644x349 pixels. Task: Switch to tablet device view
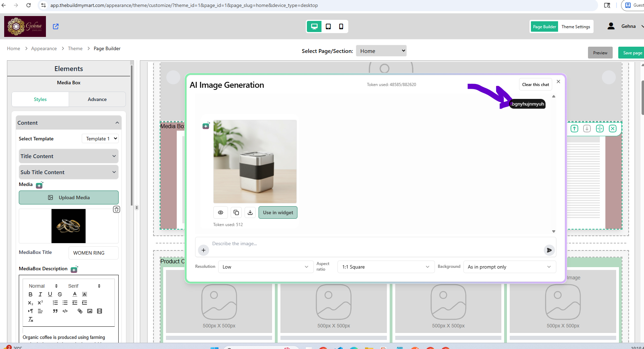coord(328,26)
